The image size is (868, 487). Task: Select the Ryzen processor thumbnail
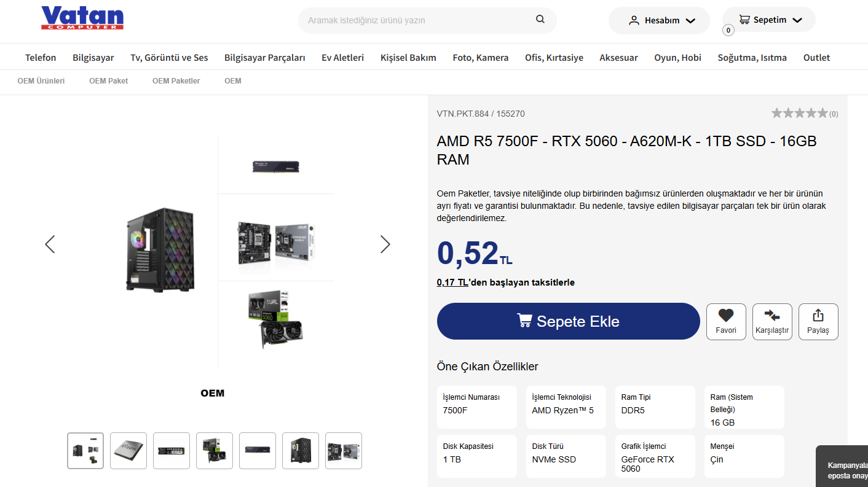128,451
